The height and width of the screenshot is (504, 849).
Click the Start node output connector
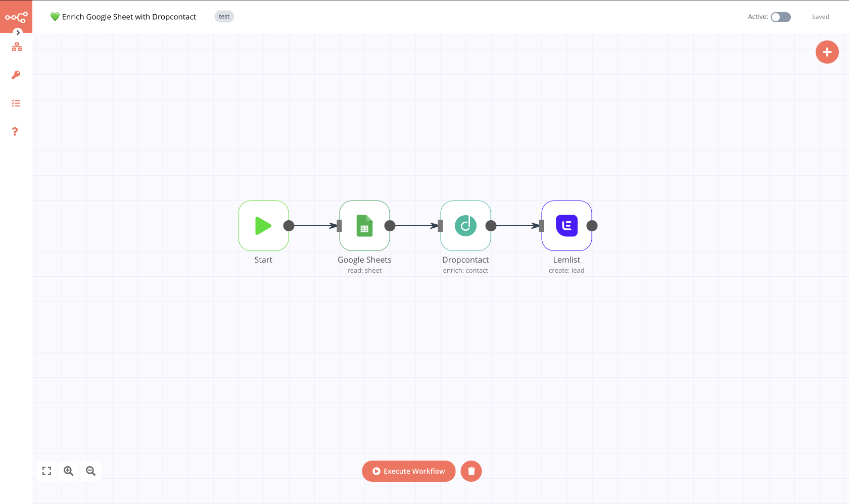(289, 226)
